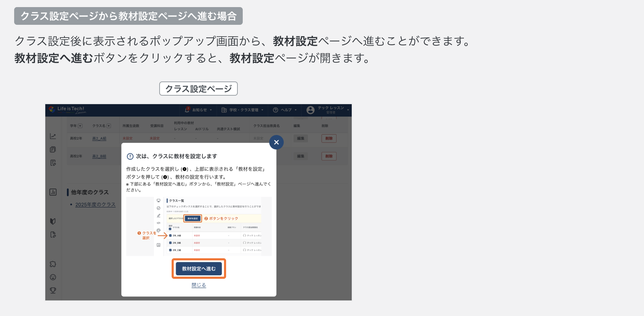The width and height of the screenshot is (644, 316).
Task: Click 削除 button in the 高2_B組 row
Action: coord(329,156)
